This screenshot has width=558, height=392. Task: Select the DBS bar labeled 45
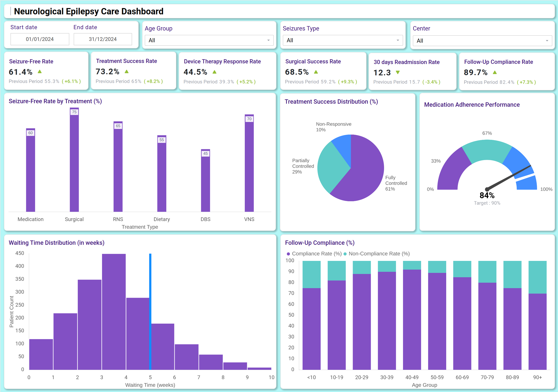[206, 181]
